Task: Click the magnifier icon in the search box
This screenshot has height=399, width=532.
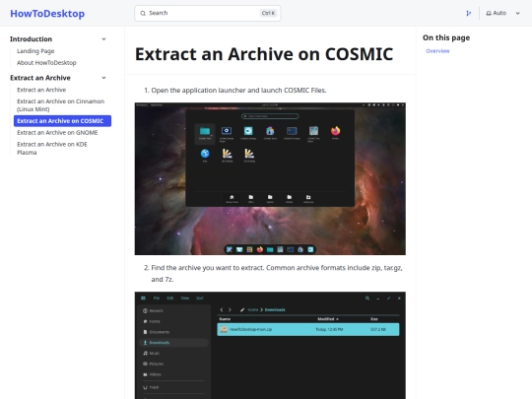Action: click(x=143, y=13)
